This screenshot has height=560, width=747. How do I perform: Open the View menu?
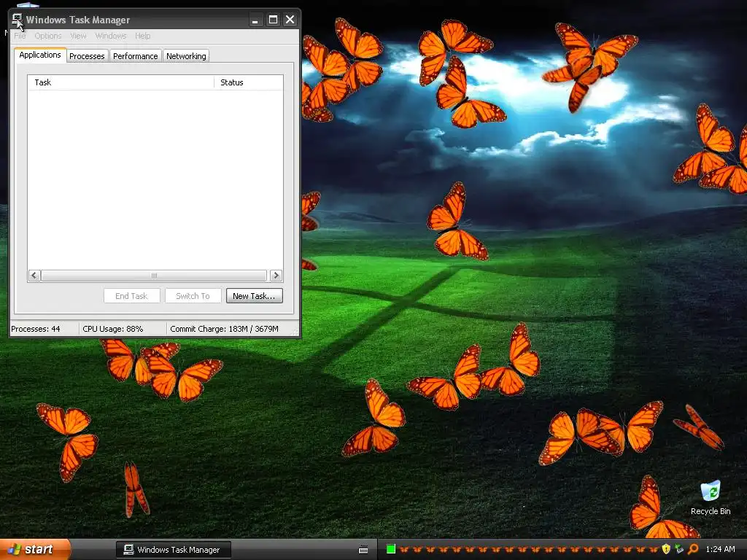78,36
